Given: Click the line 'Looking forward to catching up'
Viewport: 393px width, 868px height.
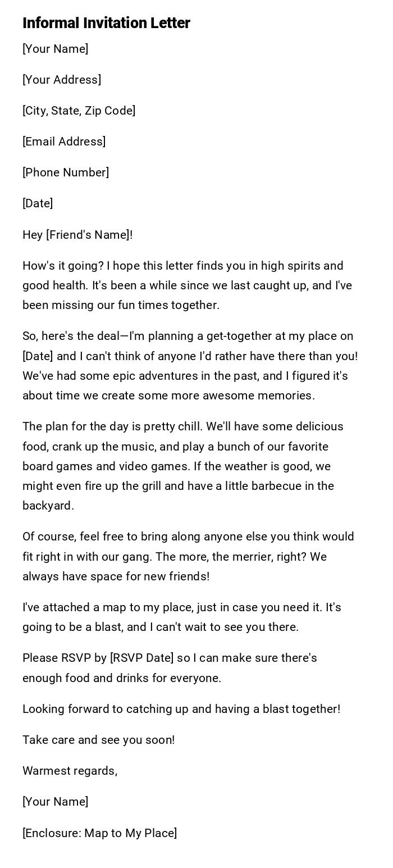Looking at the screenshot, I should point(181,709).
